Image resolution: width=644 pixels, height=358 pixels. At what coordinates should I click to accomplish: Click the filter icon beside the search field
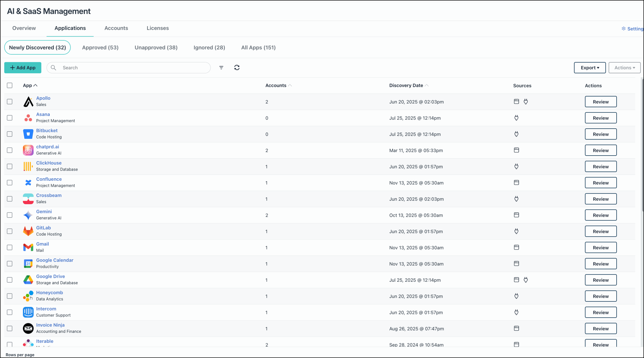pyautogui.click(x=221, y=67)
